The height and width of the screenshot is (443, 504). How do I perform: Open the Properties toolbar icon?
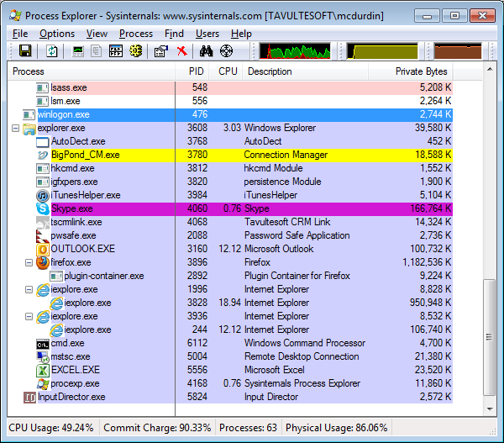pos(161,50)
